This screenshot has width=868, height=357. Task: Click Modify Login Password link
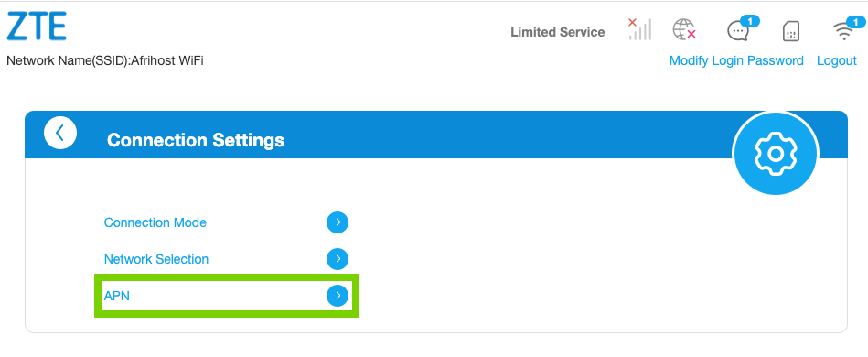point(736,61)
